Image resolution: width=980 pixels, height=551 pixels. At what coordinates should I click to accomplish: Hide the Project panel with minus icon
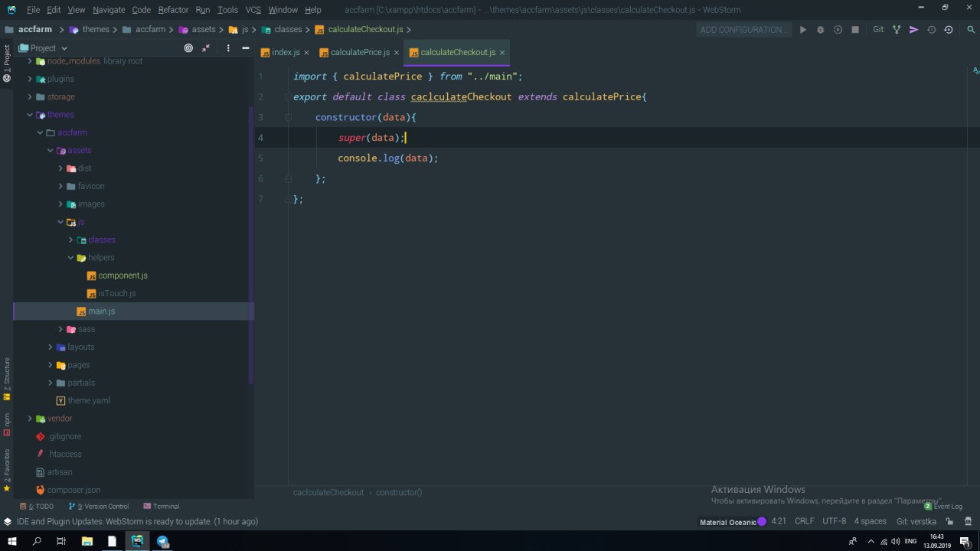[246, 47]
